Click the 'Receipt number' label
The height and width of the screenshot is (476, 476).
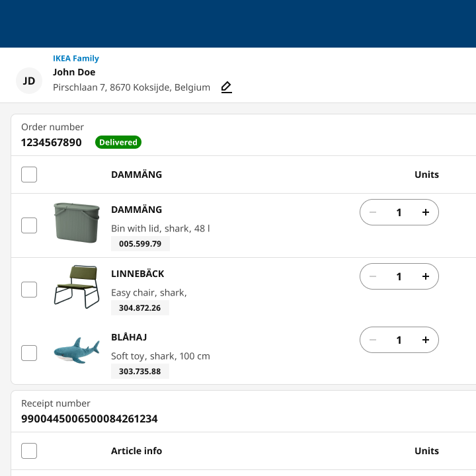[x=56, y=403]
